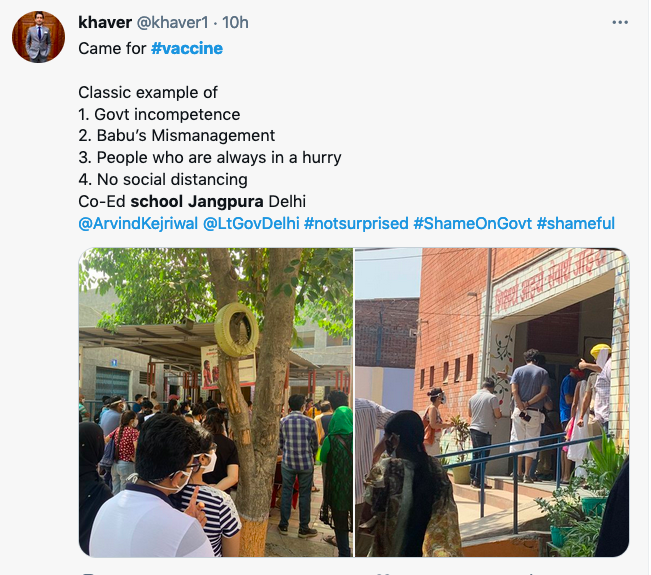The image size is (651, 575).
Task: Enlarge the left crowd-under-tree photo
Action: pos(216,402)
